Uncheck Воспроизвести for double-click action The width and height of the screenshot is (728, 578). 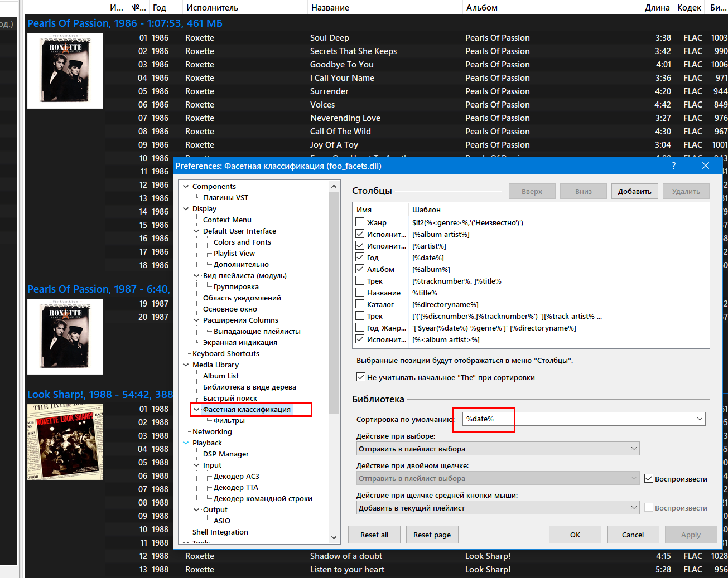649,478
